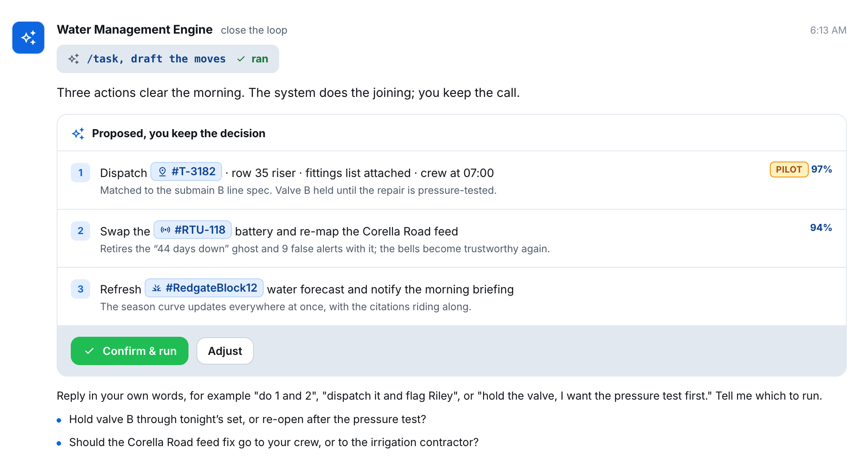This screenshot has height=462, width=868.
Task: Select the step number 3 badge
Action: [81, 289]
